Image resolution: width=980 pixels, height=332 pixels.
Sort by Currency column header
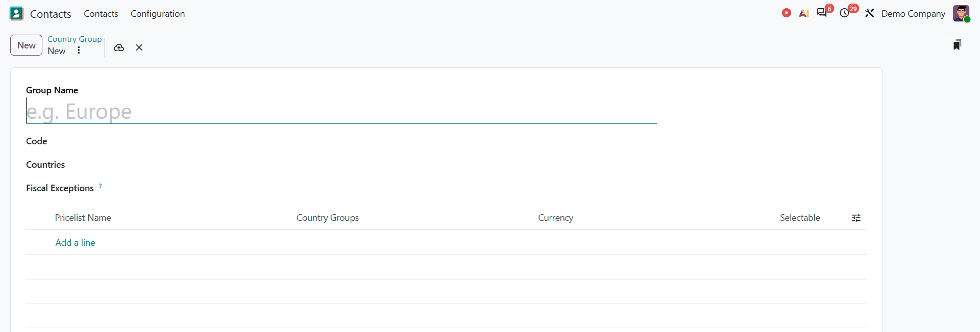point(556,218)
